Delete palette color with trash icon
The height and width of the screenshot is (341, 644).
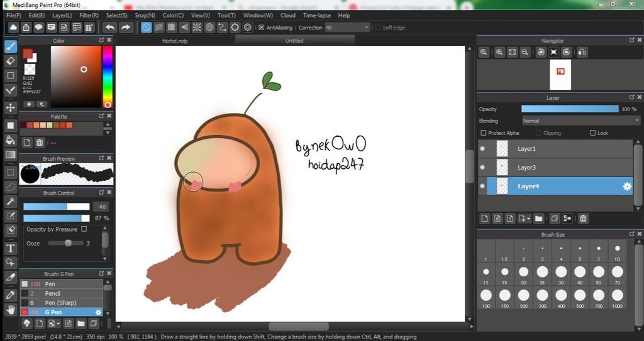tap(40, 143)
